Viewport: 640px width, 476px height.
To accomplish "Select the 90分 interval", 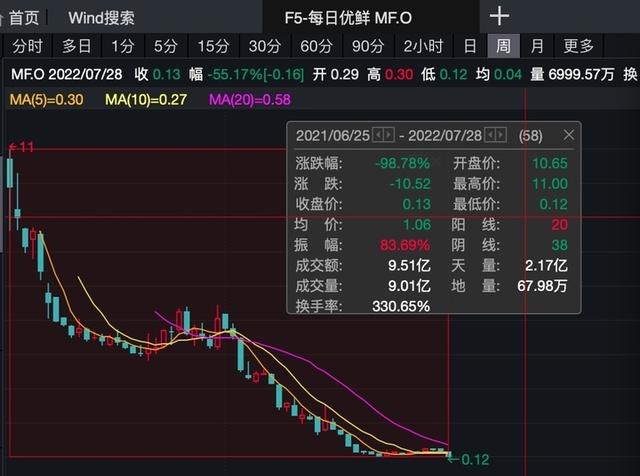I will coord(368,46).
